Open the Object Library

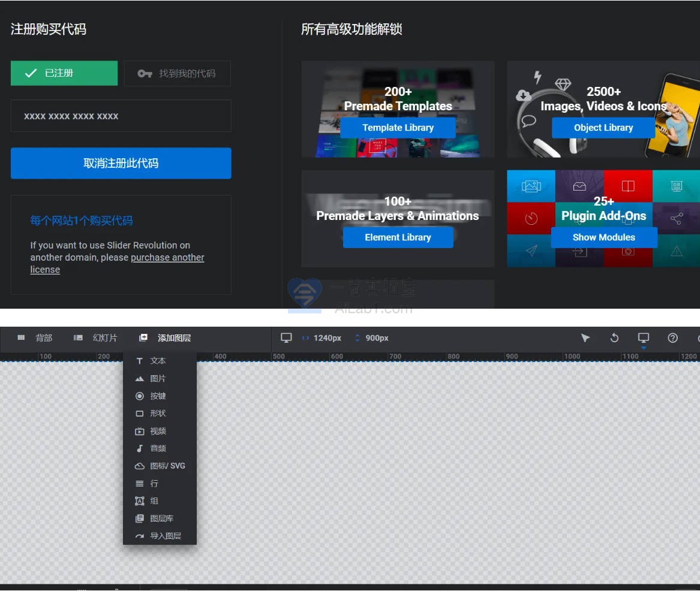point(603,128)
